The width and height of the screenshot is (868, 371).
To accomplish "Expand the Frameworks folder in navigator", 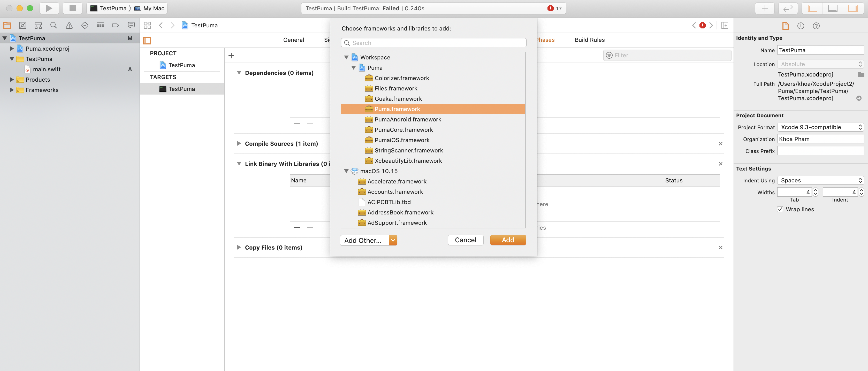I will 12,90.
